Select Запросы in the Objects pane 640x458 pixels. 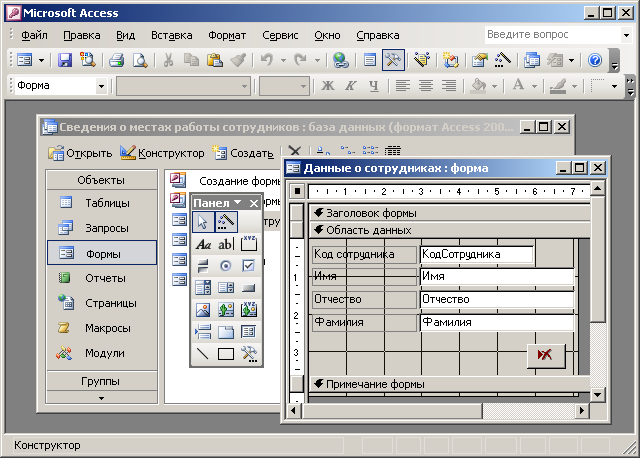pos(102,228)
